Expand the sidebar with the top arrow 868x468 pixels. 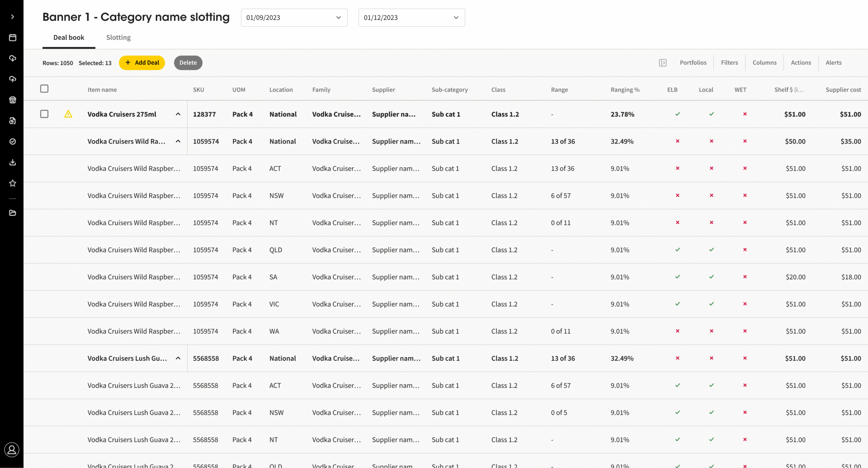[x=13, y=17]
